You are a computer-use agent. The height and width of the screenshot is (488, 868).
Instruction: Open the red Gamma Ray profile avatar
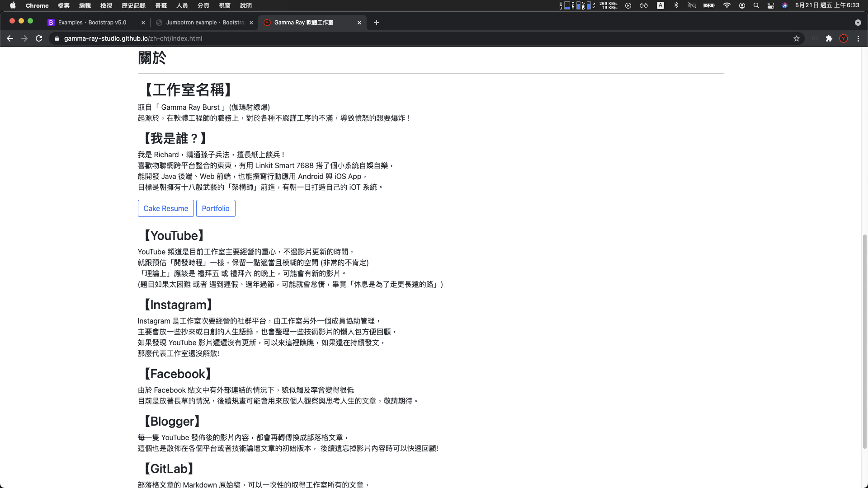[x=844, y=38]
